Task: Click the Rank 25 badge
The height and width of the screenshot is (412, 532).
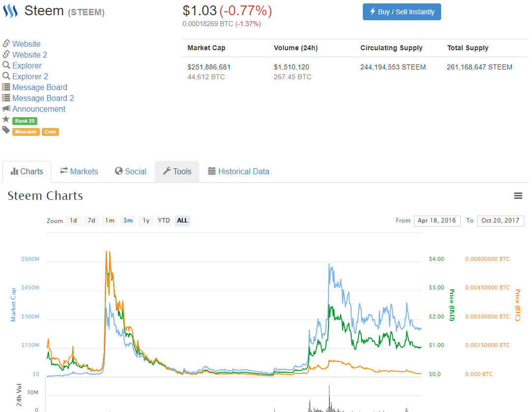Action: [25, 121]
